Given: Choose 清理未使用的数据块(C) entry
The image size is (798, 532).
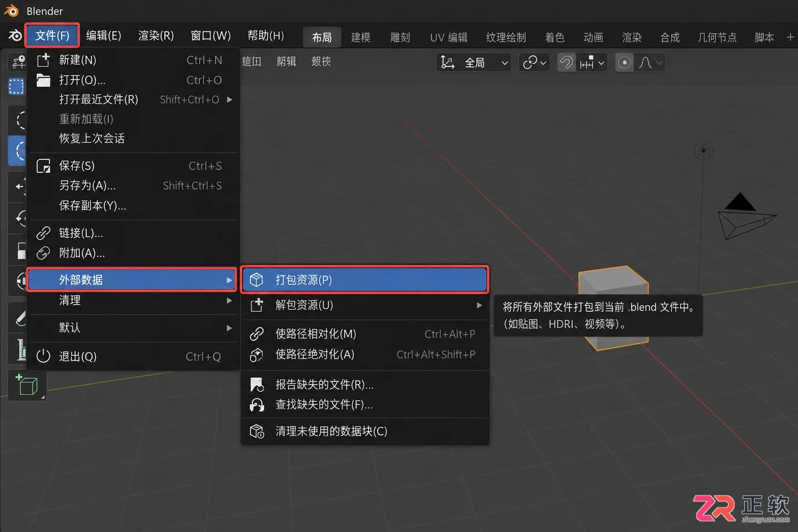Looking at the screenshot, I should click(x=365, y=431).
